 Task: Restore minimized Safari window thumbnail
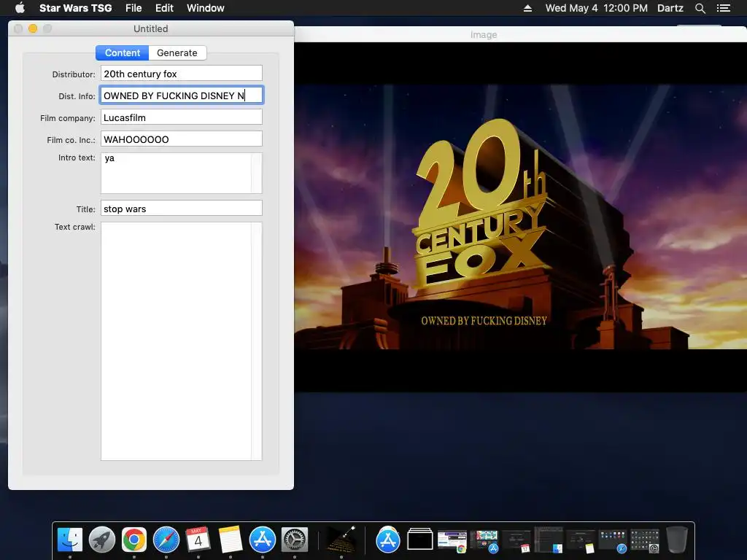click(613, 541)
